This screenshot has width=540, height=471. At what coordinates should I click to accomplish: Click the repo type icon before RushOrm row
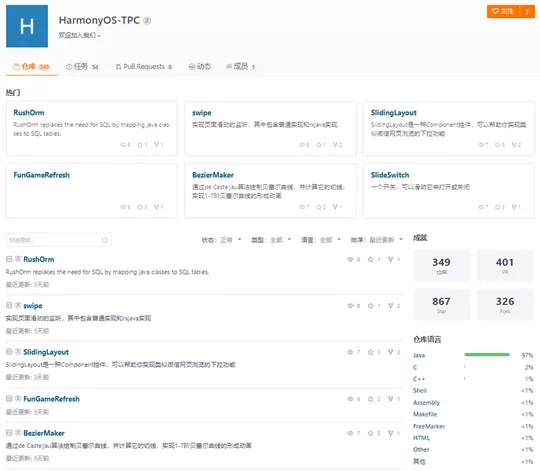click(x=9, y=259)
